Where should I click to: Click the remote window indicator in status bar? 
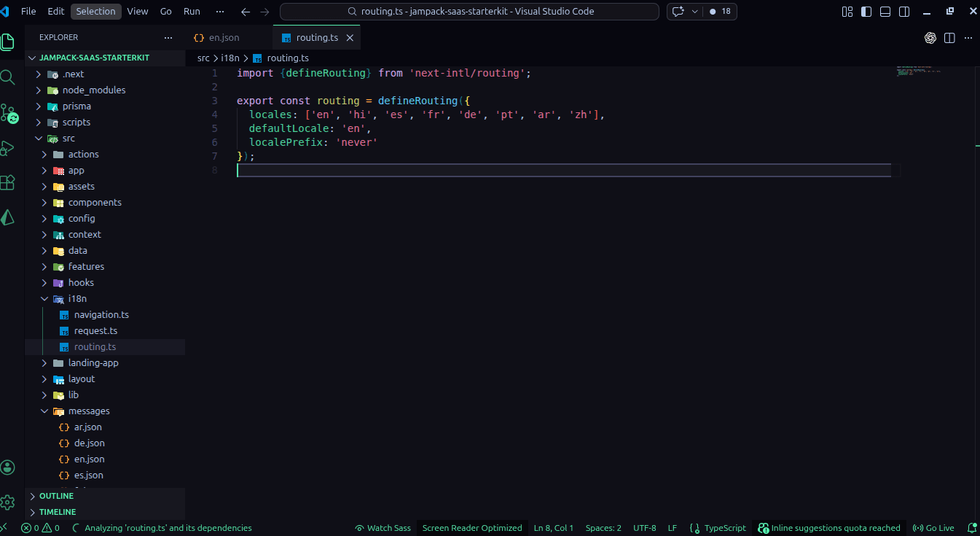click(4, 528)
